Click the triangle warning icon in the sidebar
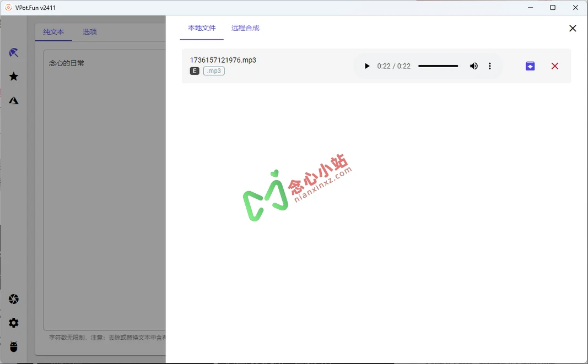 point(13,100)
